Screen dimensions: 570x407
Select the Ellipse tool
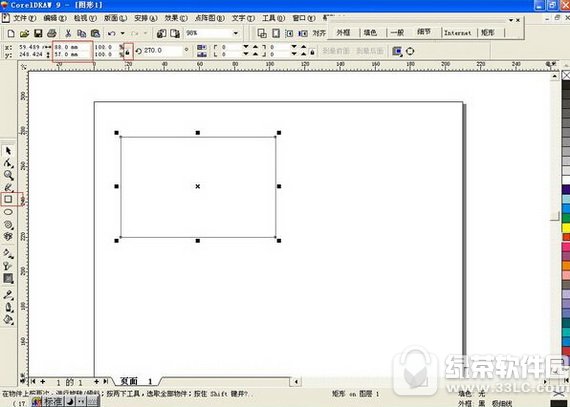[8, 212]
